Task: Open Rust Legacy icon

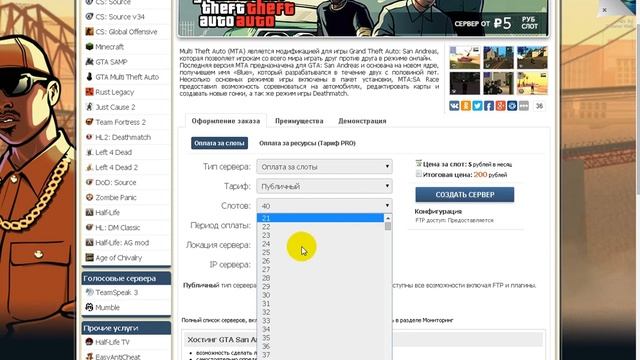Action: coord(89,92)
